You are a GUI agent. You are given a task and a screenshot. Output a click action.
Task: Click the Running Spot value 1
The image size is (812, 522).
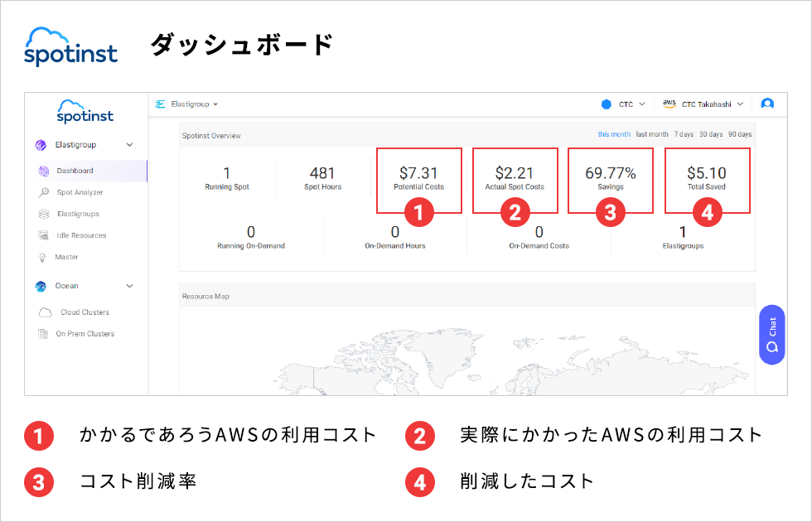[x=227, y=173]
